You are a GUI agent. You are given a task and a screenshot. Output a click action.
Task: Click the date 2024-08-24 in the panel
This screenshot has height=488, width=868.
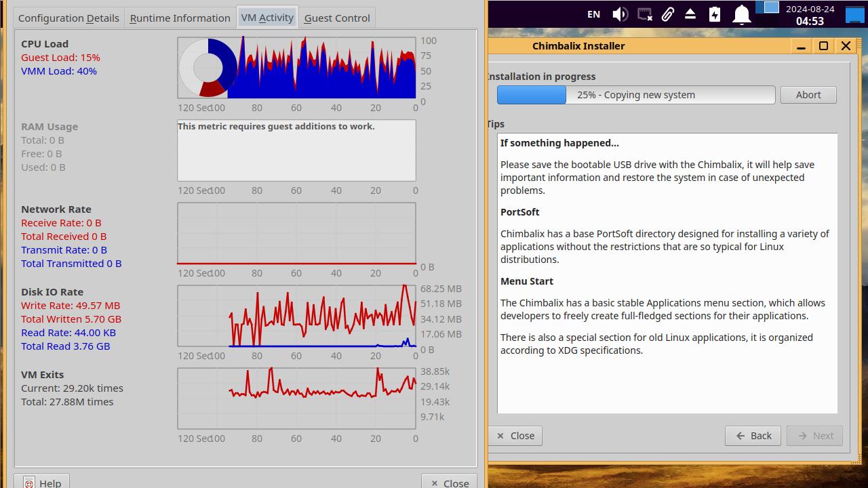coord(810,9)
